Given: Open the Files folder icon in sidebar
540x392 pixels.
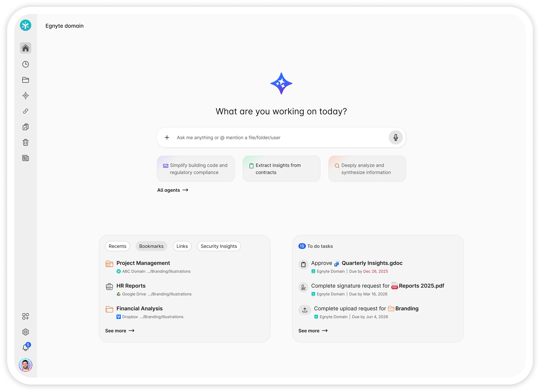Looking at the screenshot, I should (x=25, y=80).
